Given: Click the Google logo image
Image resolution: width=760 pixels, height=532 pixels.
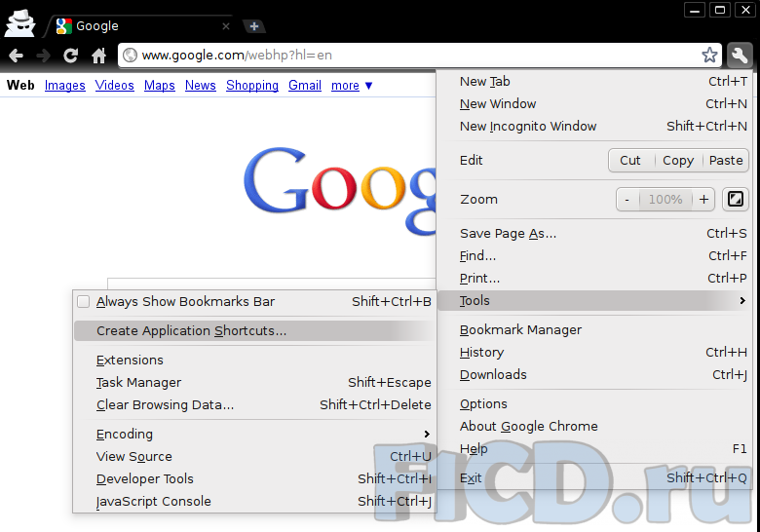Looking at the screenshot, I should (x=339, y=191).
